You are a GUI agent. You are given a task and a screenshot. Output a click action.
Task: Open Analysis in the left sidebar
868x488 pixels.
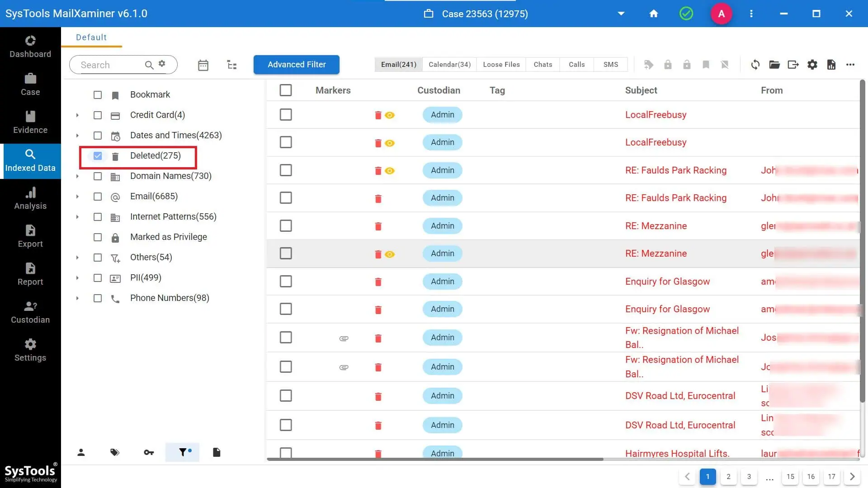pyautogui.click(x=30, y=199)
